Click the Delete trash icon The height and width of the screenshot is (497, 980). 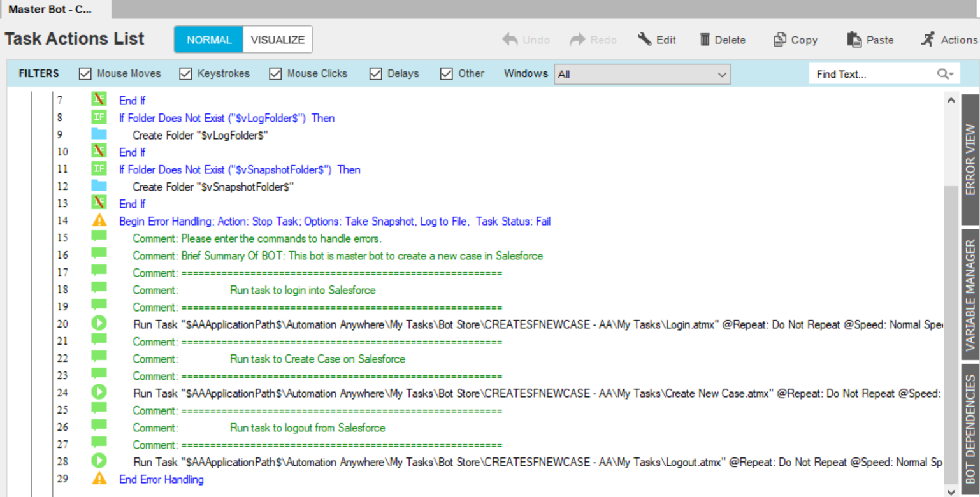tap(705, 40)
